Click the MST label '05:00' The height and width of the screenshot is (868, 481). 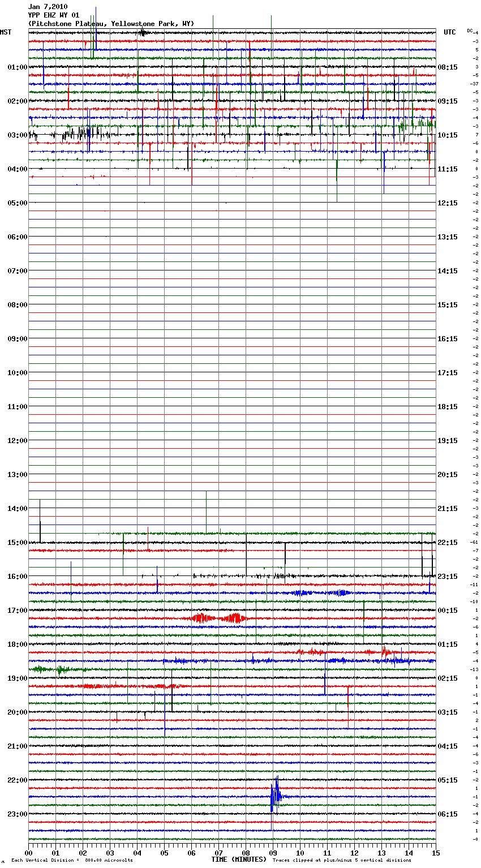pyautogui.click(x=18, y=203)
